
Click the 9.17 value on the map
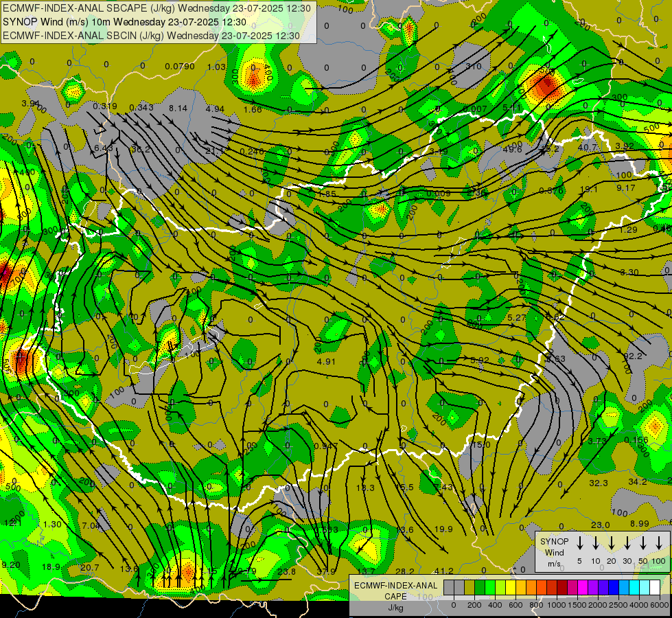point(626,188)
